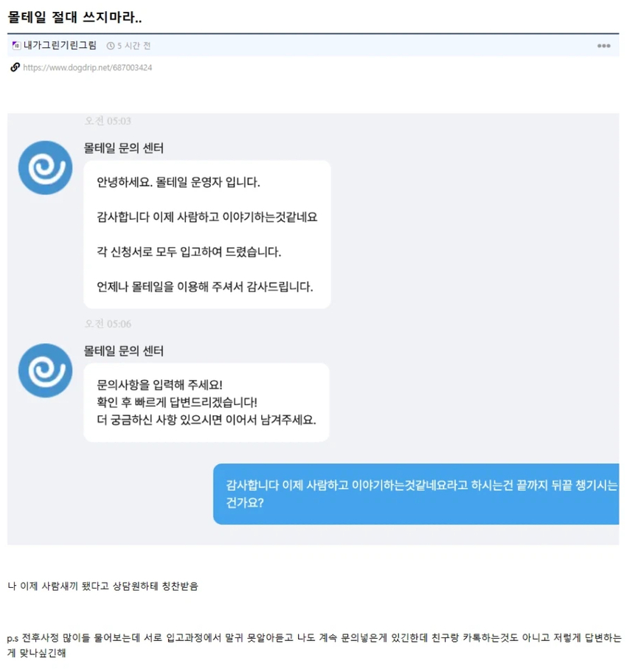
Task: Click the blue user reply bubble
Action: [416, 493]
